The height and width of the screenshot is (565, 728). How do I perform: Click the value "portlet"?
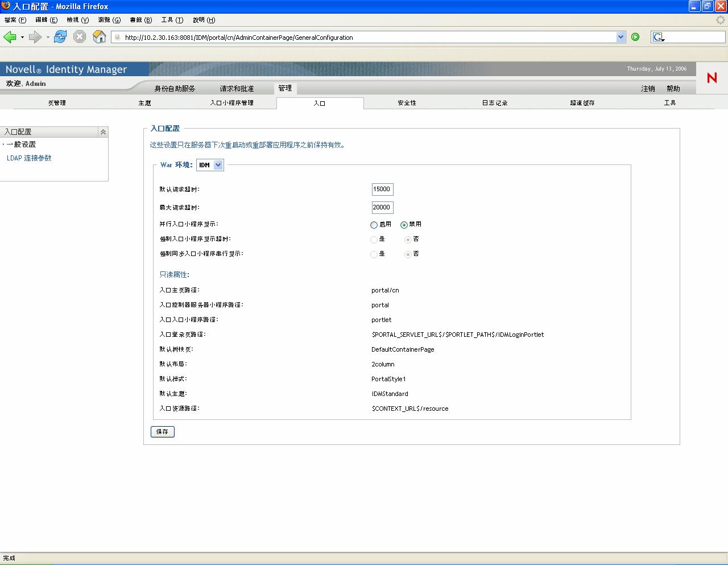381,320
